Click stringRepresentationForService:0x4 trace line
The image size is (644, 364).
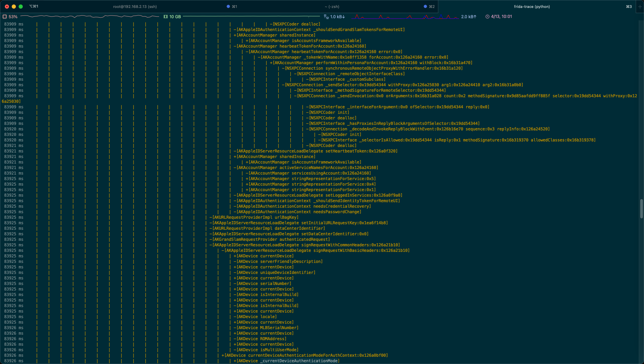point(311,184)
